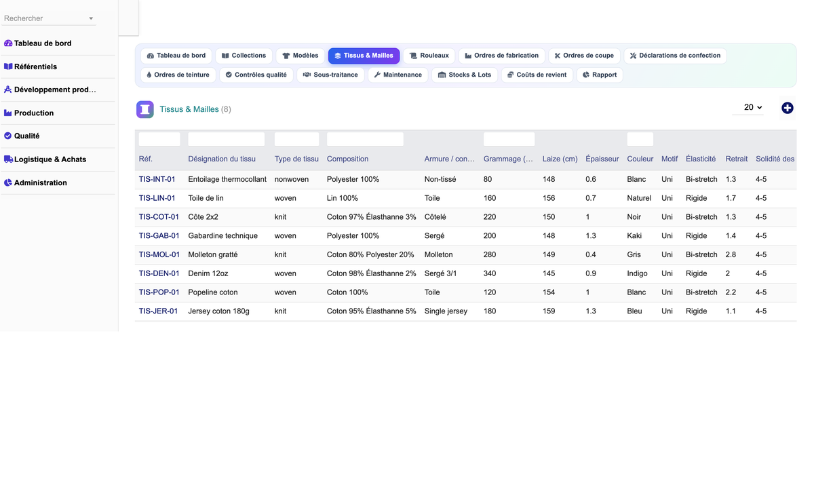Image resolution: width=814 pixels, height=504 pixels.
Task: Sort by Désignation du tissu column header
Action: tap(222, 159)
